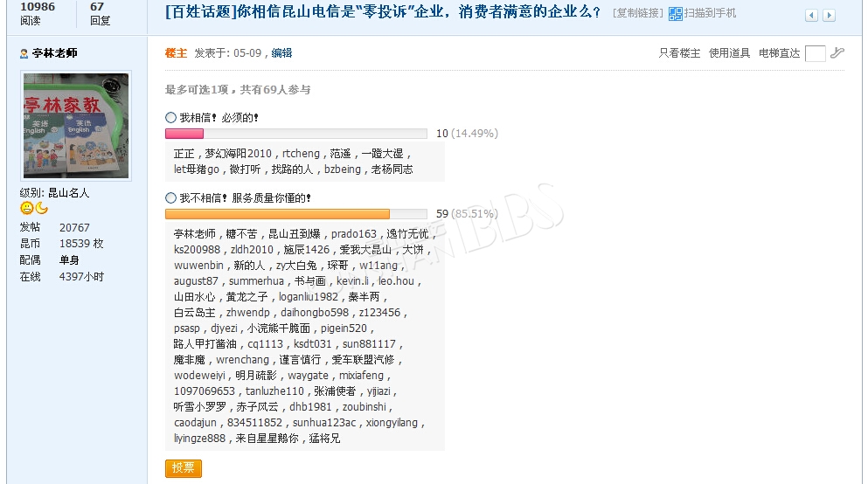
Task: Click voter name summerhua
Action: point(256,281)
